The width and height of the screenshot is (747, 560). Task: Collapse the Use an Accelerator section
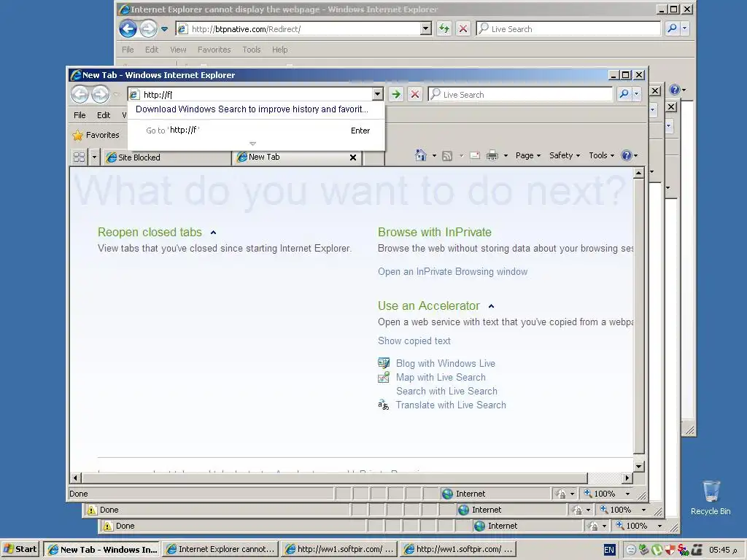coord(491,306)
